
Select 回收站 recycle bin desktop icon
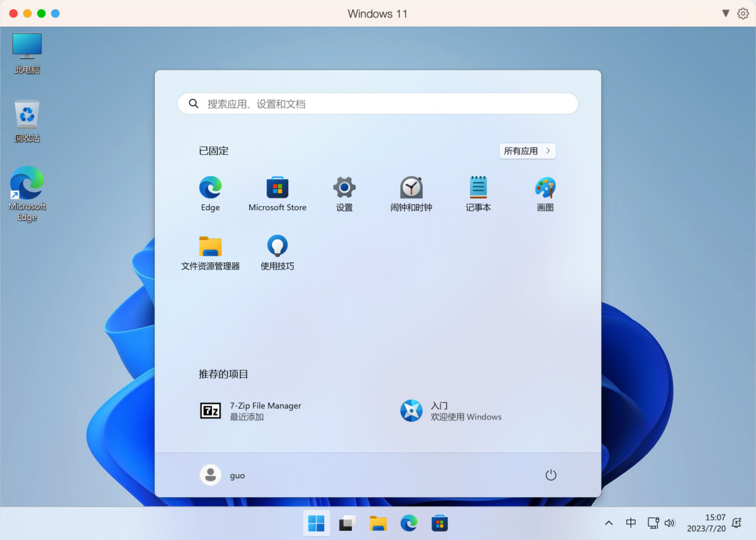point(27,122)
